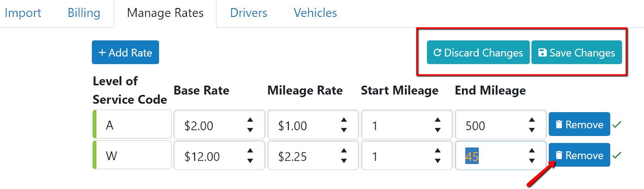
Task: Decrease Base Rate for row W
Action: [250, 160]
